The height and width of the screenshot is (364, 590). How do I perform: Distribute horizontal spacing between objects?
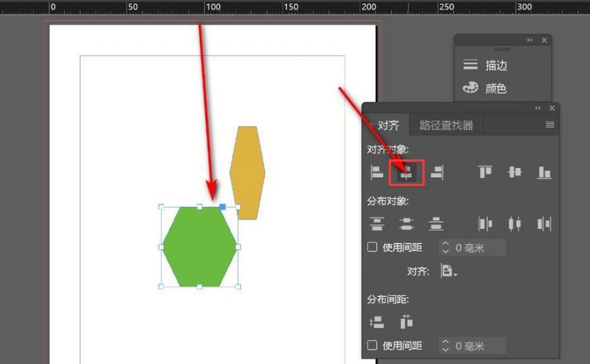(406, 322)
